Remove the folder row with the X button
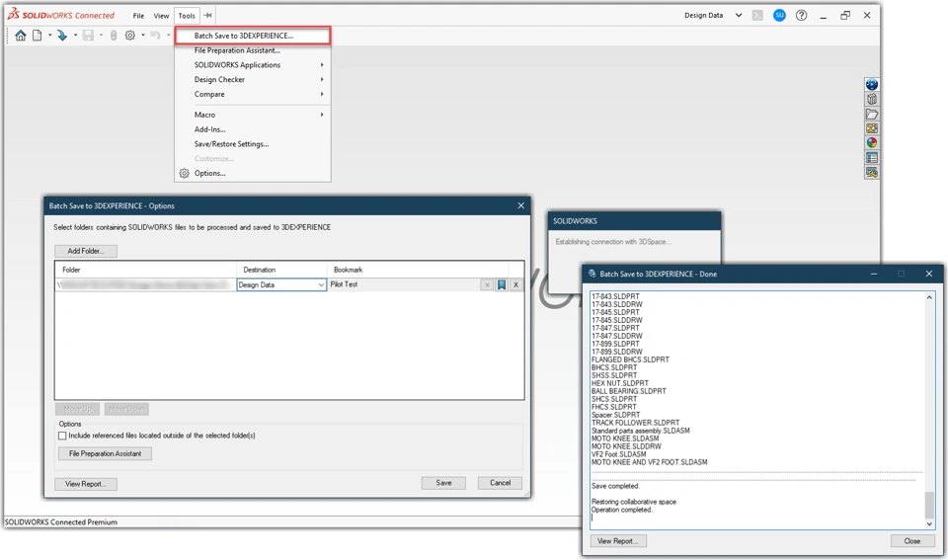The image size is (948, 560). tap(515, 284)
